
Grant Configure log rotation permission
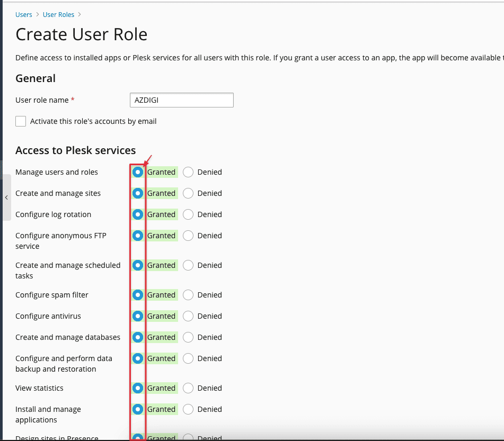(x=138, y=214)
